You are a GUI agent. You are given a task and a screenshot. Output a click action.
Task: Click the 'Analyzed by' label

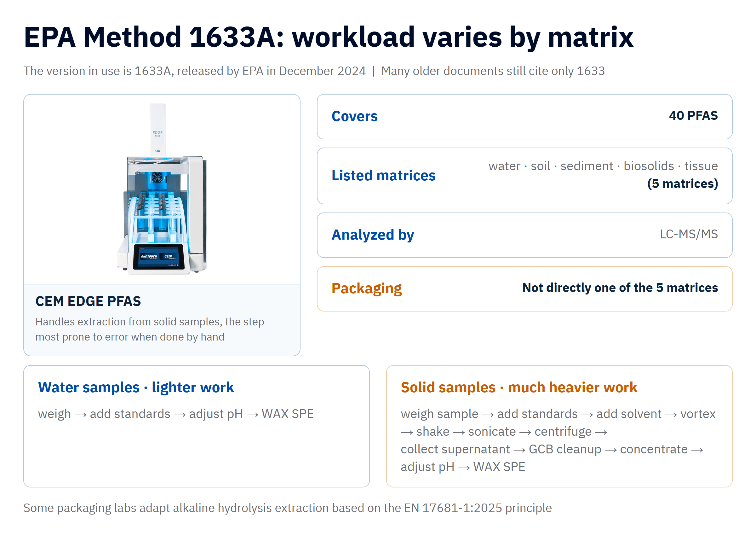tap(373, 235)
